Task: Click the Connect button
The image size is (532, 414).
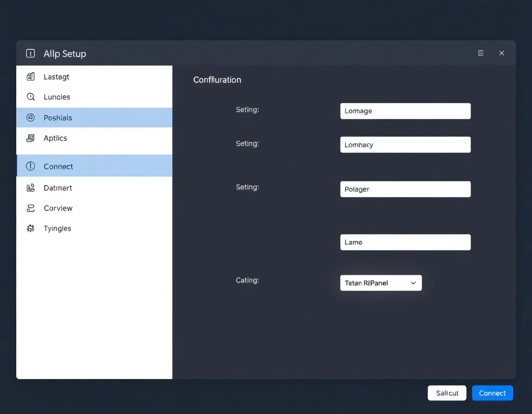Action: (x=492, y=393)
